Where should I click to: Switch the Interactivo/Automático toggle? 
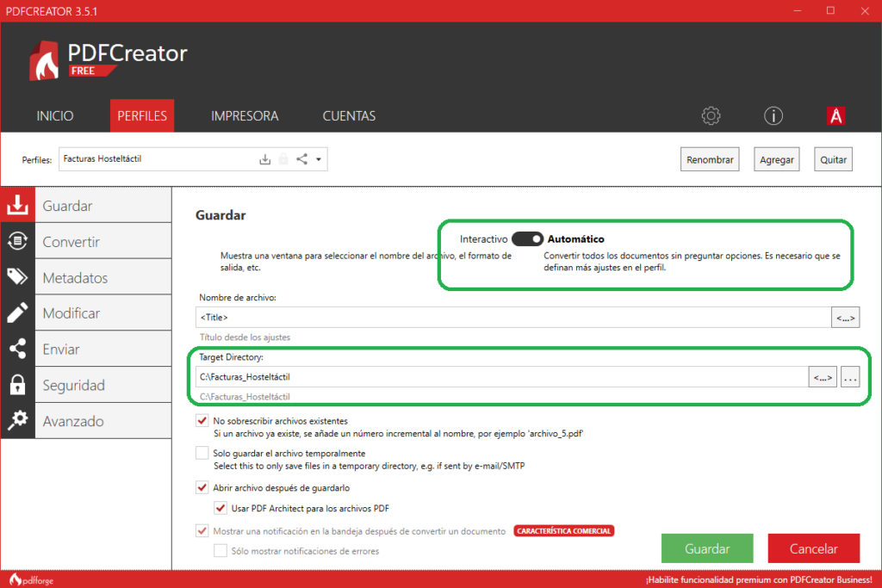click(x=527, y=238)
